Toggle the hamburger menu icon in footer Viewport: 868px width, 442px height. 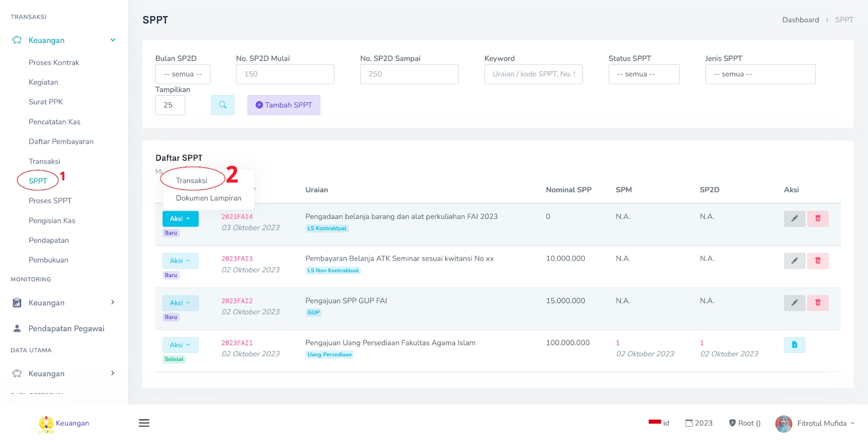tap(144, 423)
